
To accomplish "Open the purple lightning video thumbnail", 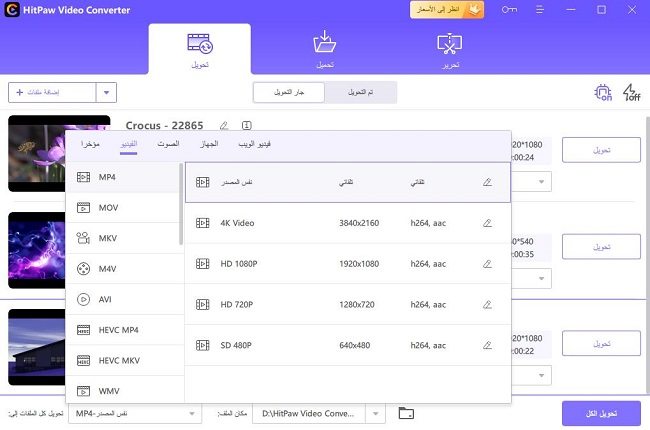I will (36, 250).
